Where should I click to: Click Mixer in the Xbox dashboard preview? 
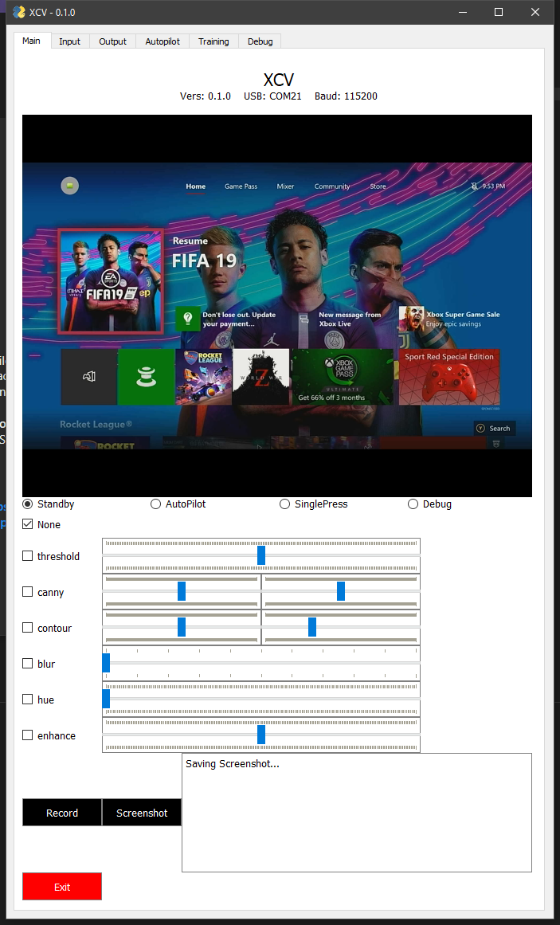pos(286,186)
